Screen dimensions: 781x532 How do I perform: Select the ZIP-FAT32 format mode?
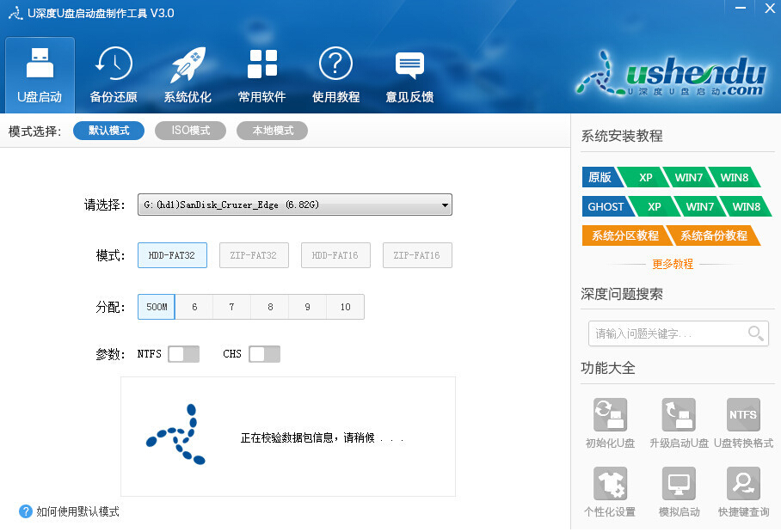[x=254, y=254]
